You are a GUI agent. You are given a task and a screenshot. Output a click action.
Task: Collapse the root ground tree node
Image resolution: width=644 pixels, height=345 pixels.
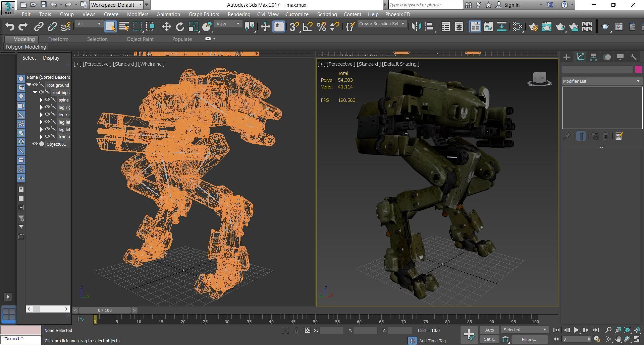29,85
